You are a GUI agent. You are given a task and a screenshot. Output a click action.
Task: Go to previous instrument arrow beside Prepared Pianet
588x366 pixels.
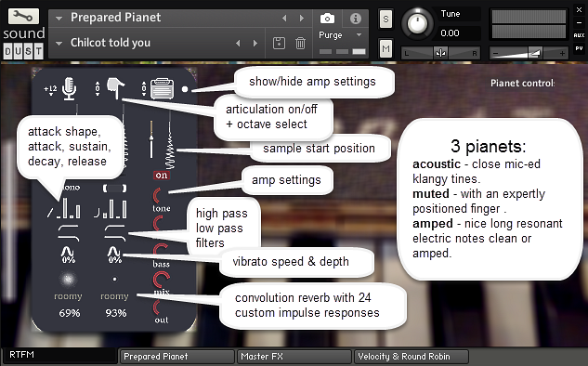(x=284, y=18)
